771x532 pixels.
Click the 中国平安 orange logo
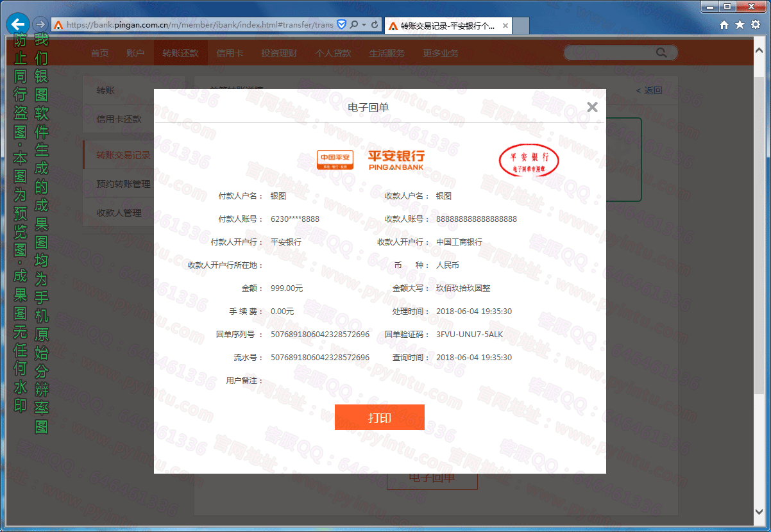[x=335, y=160]
